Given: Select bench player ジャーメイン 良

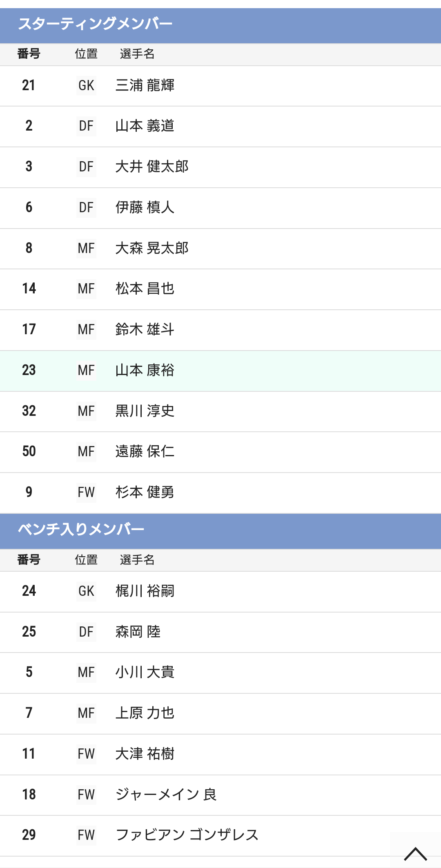Looking at the screenshot, I should click(x=220, y=795).
